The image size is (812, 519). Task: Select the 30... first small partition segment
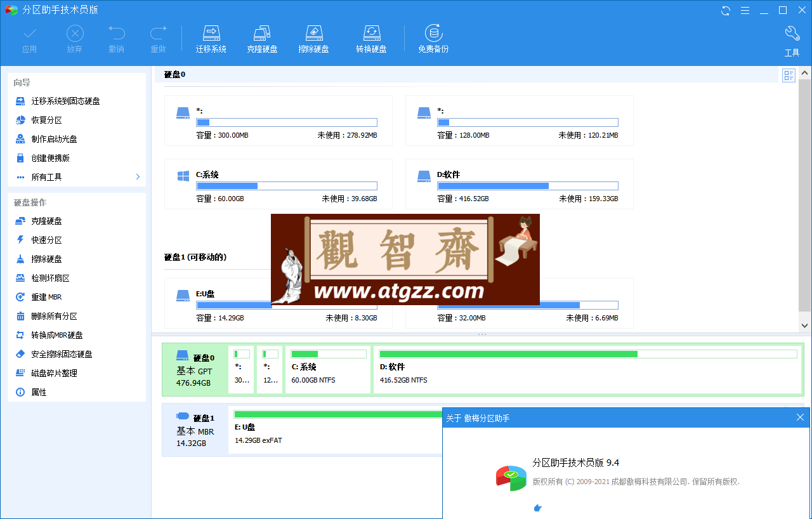tap(242, 370)
